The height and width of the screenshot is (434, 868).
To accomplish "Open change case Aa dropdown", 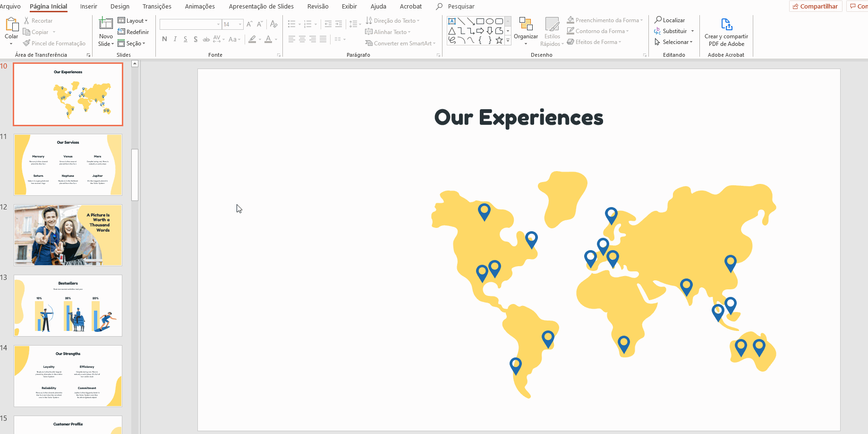I will pyautogui.click(x=234, y=39).
